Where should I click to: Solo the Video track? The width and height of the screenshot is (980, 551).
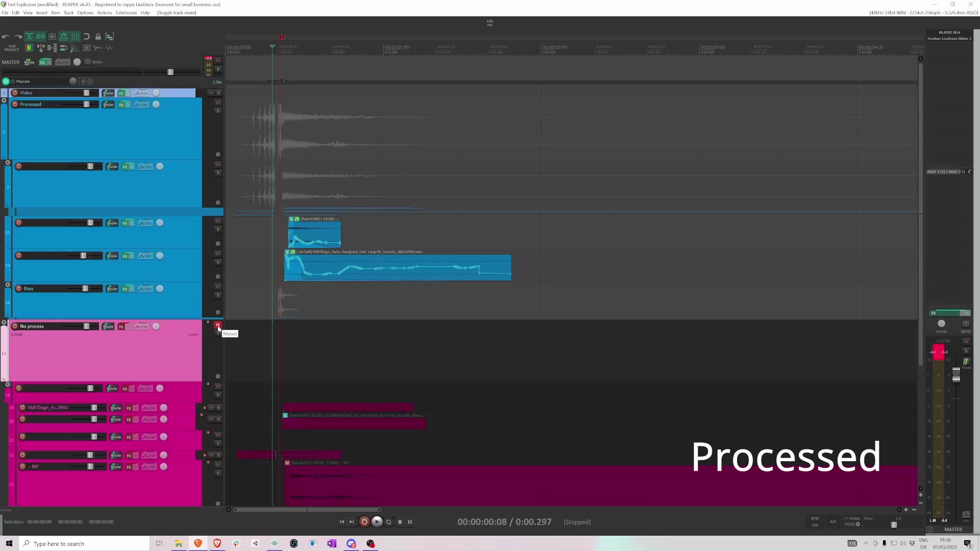(218, 93)
